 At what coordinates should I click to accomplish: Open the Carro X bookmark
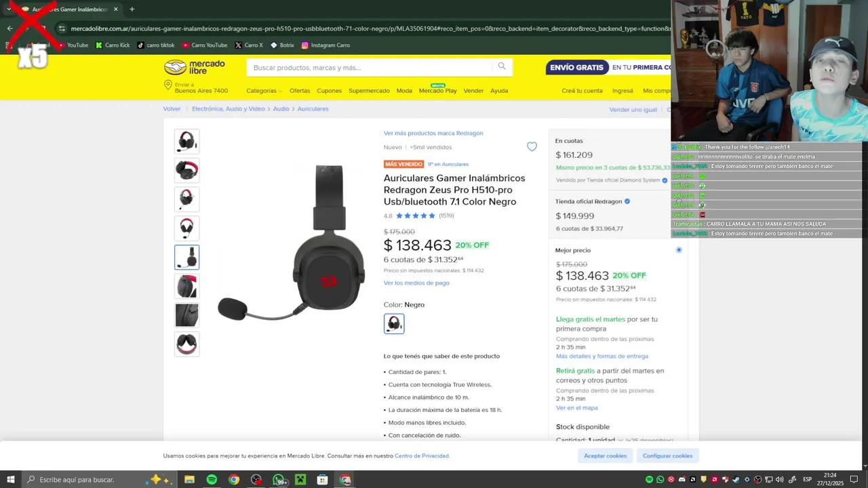tap(249, 45)
